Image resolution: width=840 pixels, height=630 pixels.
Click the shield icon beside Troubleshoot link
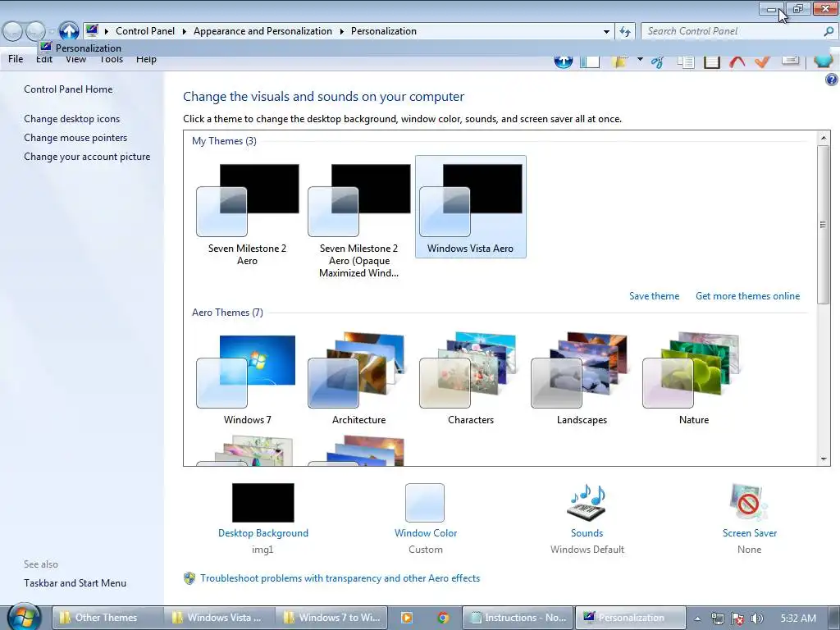point(189,578)
